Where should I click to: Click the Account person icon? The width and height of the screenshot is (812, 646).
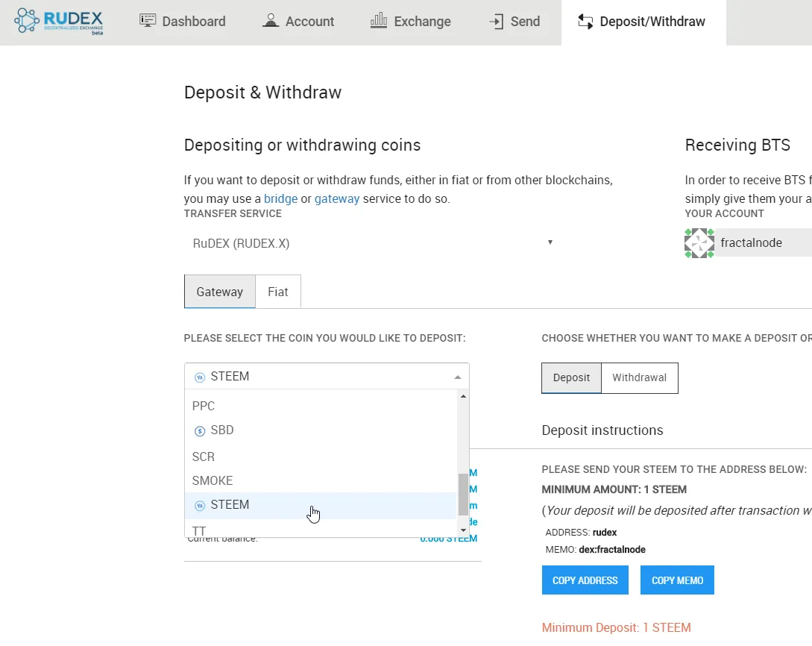(271, 21)
